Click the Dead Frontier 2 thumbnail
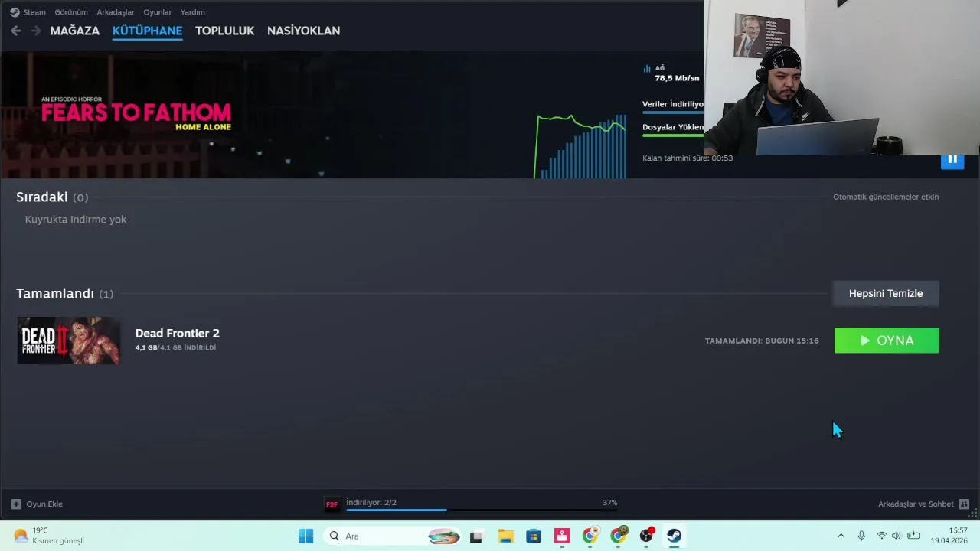980x551 pixels. [x=69, y=341]
